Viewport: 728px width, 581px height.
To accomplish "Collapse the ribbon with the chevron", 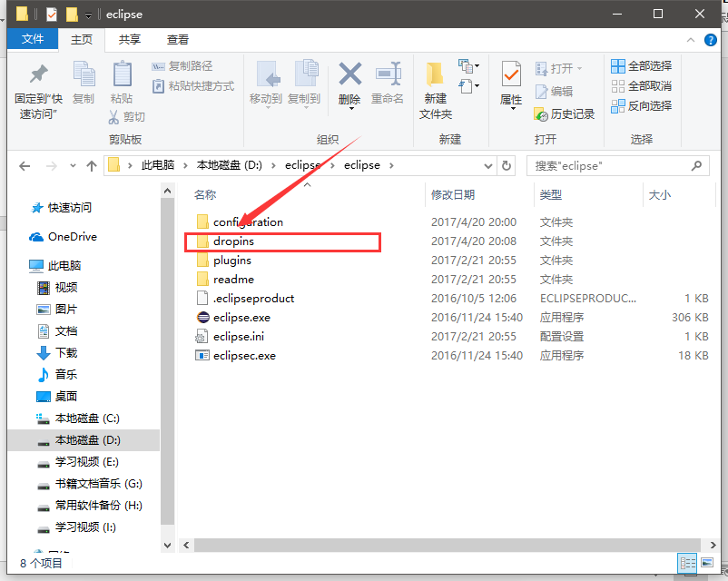I will pos(691,40).
